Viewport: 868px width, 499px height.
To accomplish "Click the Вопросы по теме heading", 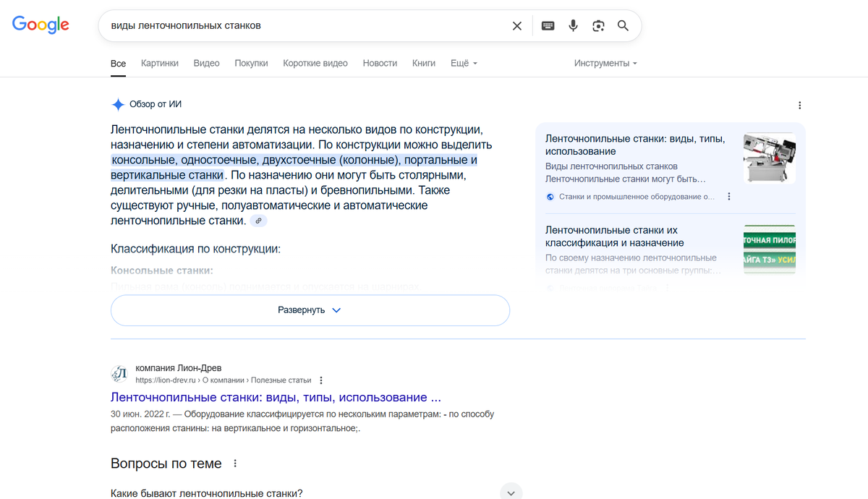I will coord(166,464).
